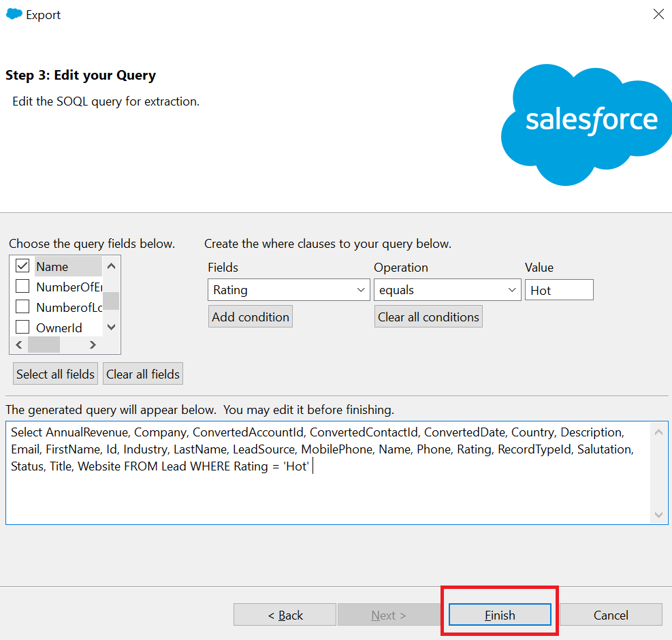Click the Salesforce cloud icon in title bar

coord(14,14)
